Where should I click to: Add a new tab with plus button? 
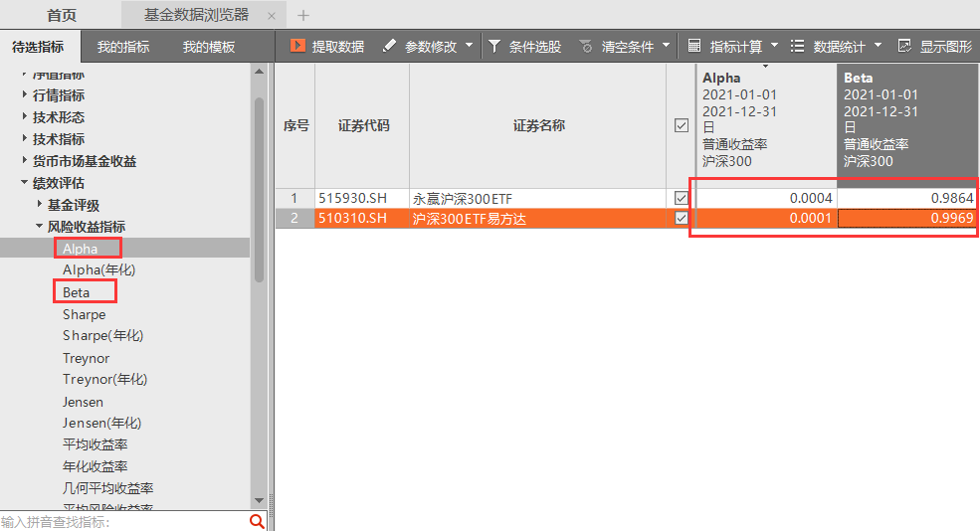(x=303, y=15)
